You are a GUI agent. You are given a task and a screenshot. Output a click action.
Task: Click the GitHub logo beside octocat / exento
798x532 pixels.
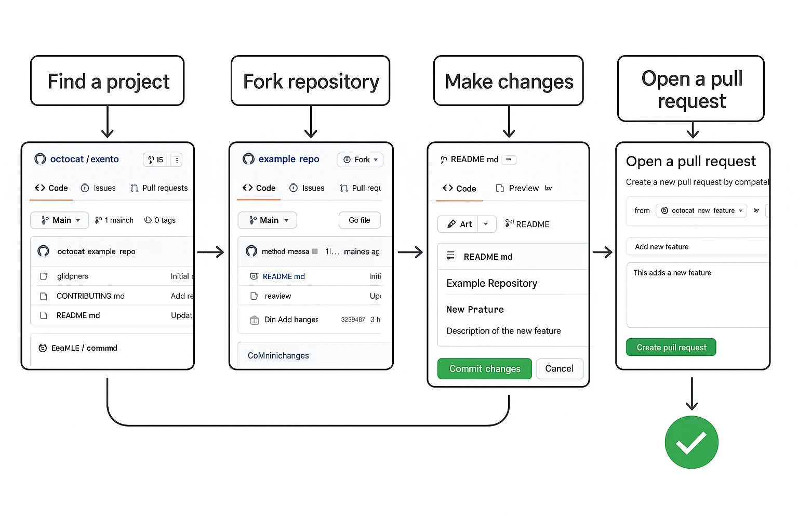(x=40, y=159)
